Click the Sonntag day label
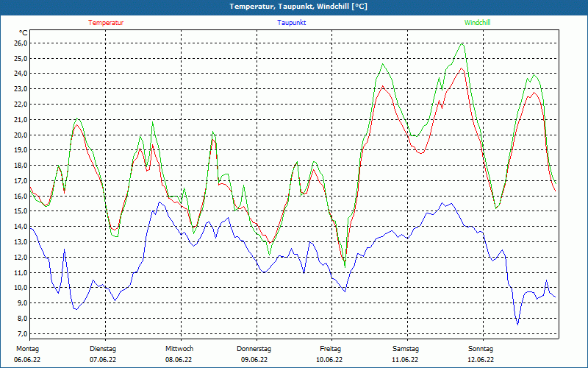588x368 pixels. pyautogui.click(x=481, y=349)
